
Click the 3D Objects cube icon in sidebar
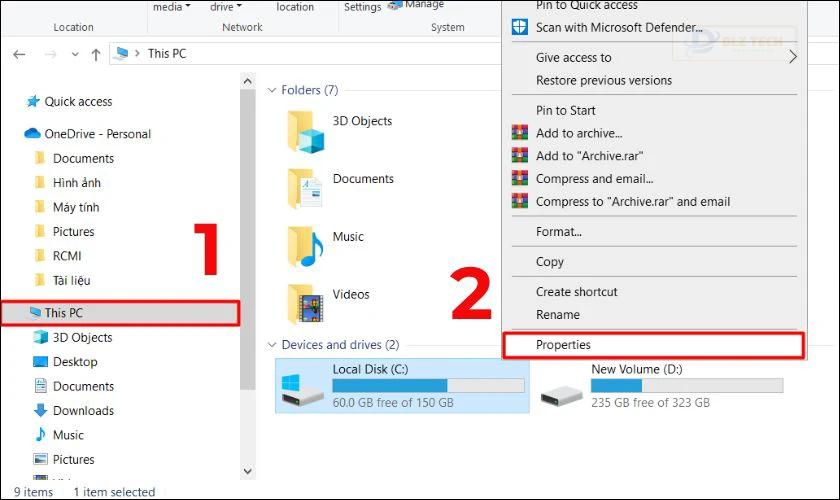click(41, 337)
